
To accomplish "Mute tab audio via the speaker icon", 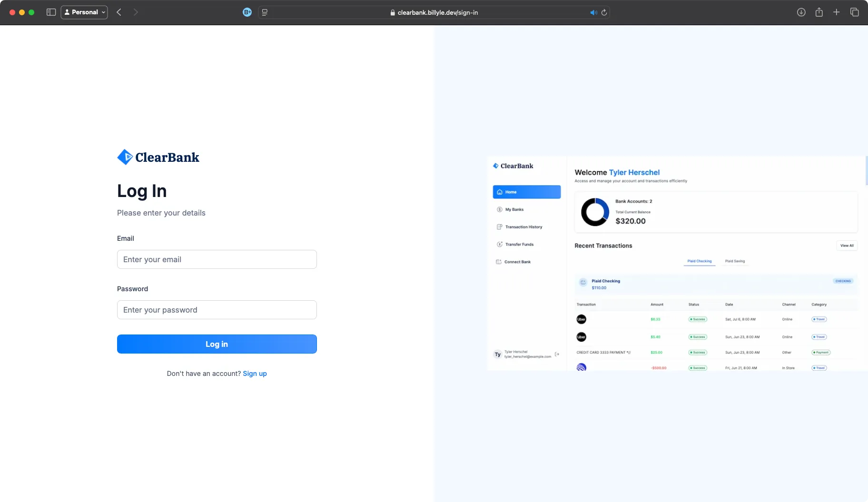I will point(592,12).
